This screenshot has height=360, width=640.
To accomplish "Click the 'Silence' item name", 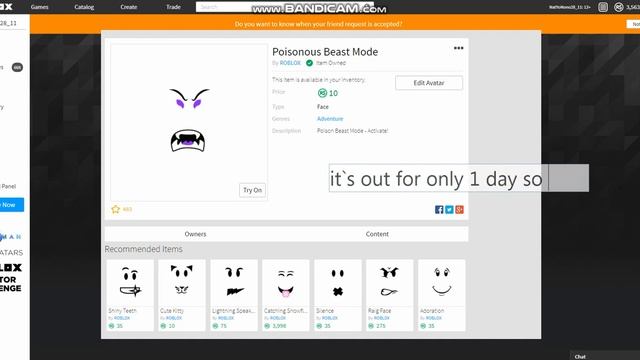I will pyautogui.click(x=325, y=311).
